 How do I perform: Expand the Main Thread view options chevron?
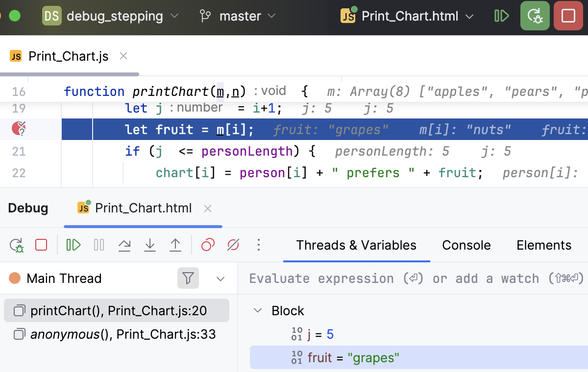point(220,278)
